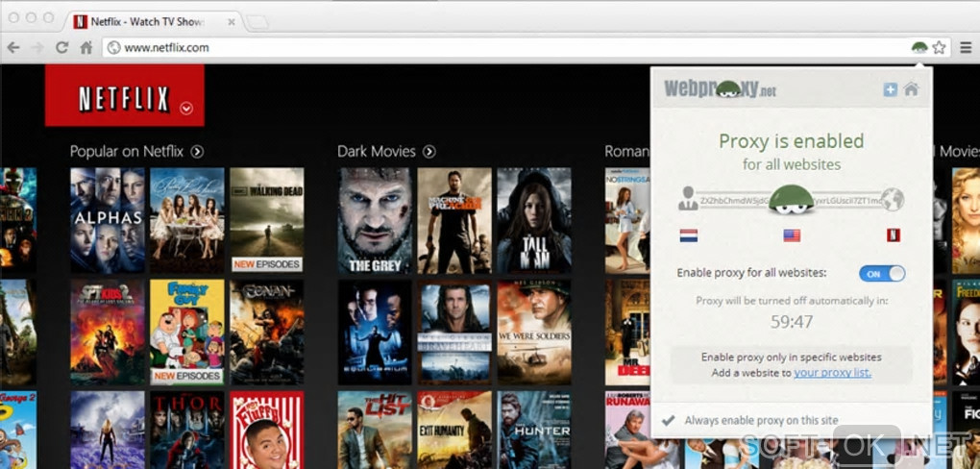
Task: Open the Alphas poster
Action: click(108, 220)
